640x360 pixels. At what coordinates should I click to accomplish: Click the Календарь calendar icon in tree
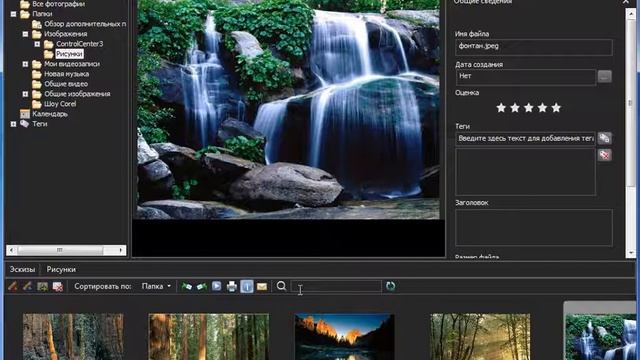click(25, 114)
